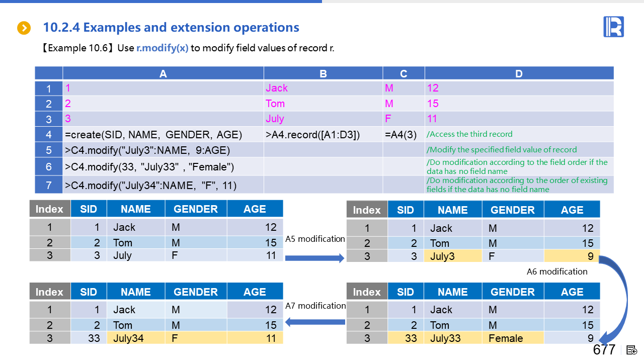Click the heading 10.2.4 Examples and extension operations

click(x=171, y=28)
